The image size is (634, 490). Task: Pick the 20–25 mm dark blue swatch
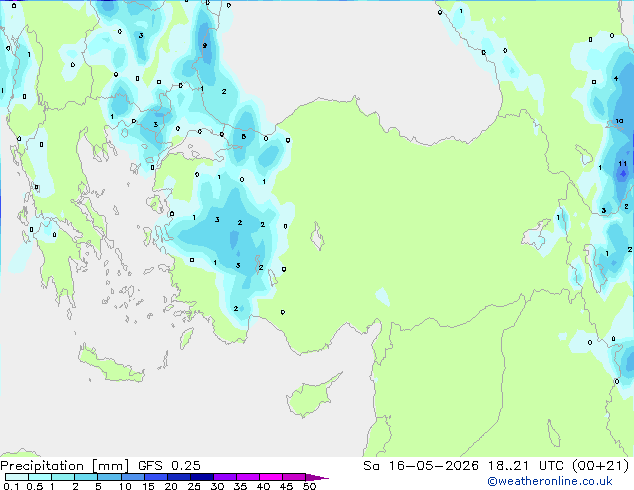[x=178, y=477]
